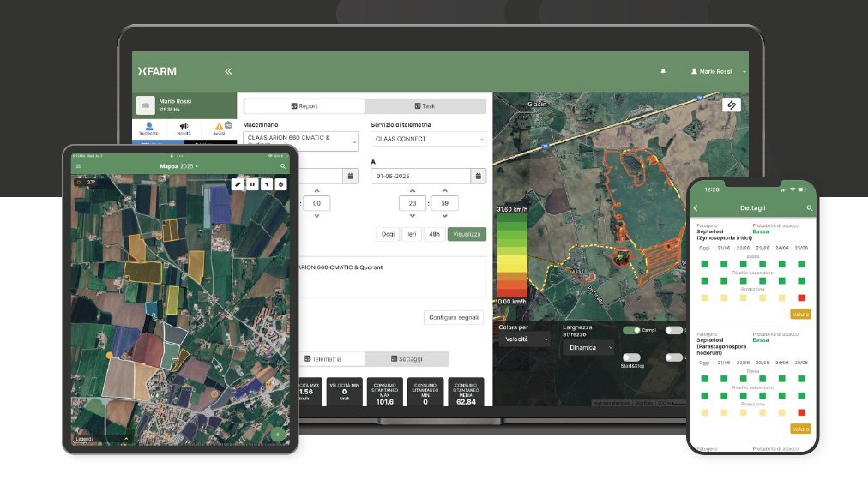Image resolution: width=868 pixels, height=498 pixels.
Task: Open user menu caret next to Mario Rossi
Action: [x=744, y=72]
